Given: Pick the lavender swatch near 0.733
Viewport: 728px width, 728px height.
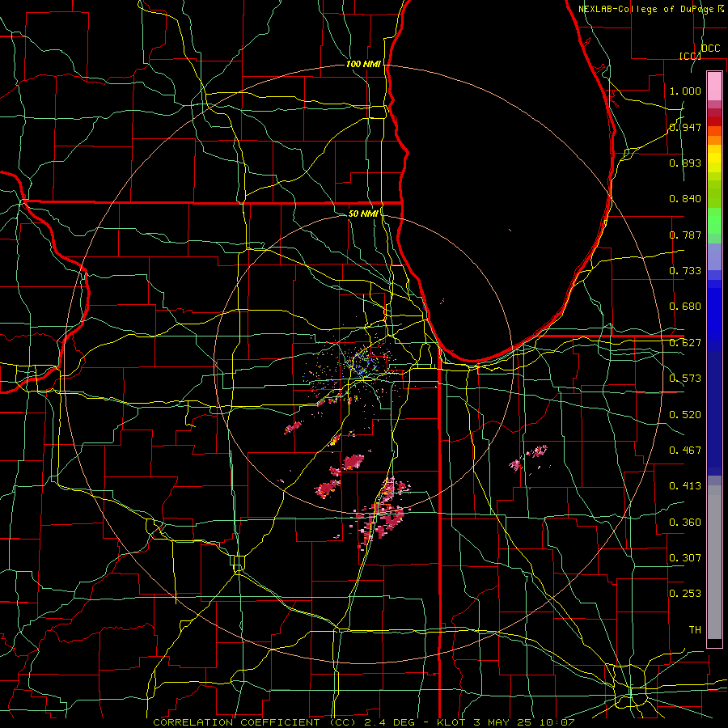Looking at the screenshot, I should pyautogui.click(x=714, y=256).
